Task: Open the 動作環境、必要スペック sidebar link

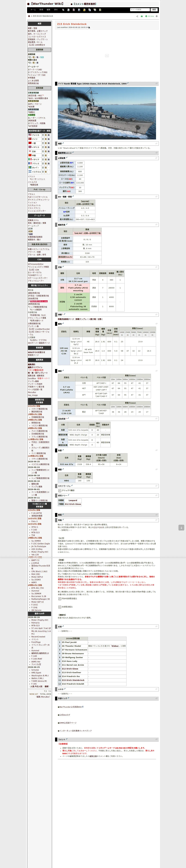Action: click(x=38, y=31)
